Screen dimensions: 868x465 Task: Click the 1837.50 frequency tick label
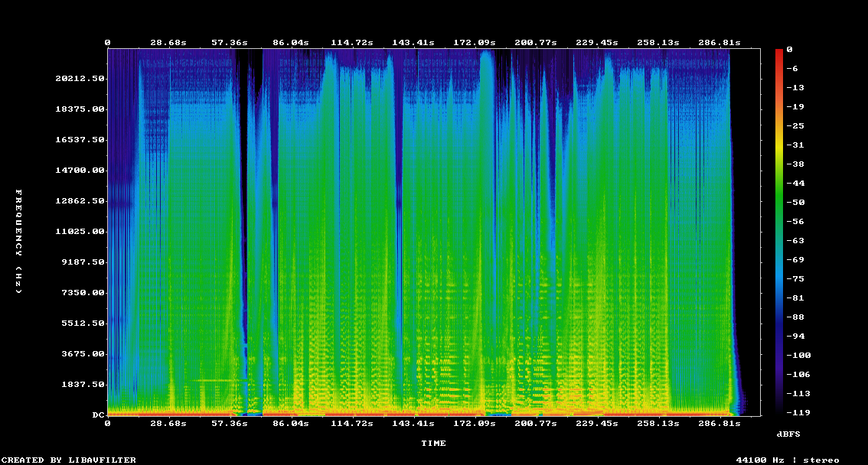(83, 384)
